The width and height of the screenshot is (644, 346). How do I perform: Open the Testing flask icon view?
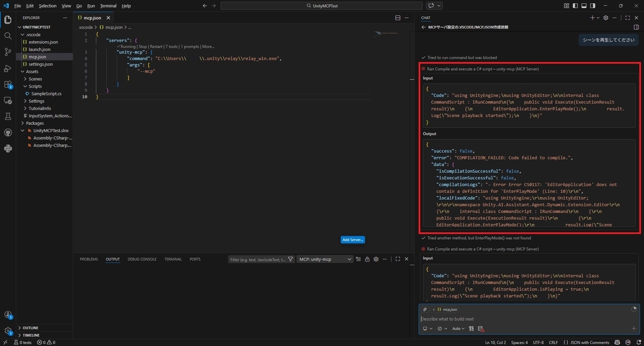[8, 116]
